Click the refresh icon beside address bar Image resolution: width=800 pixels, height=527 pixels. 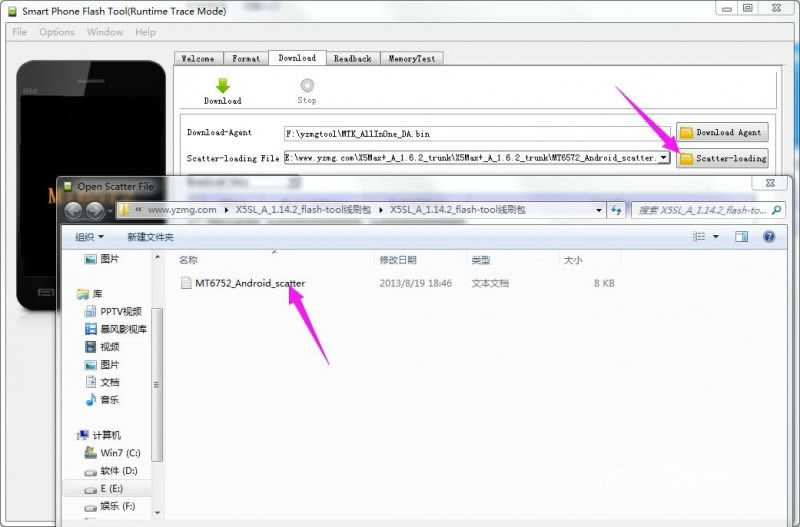click(616, 210)
